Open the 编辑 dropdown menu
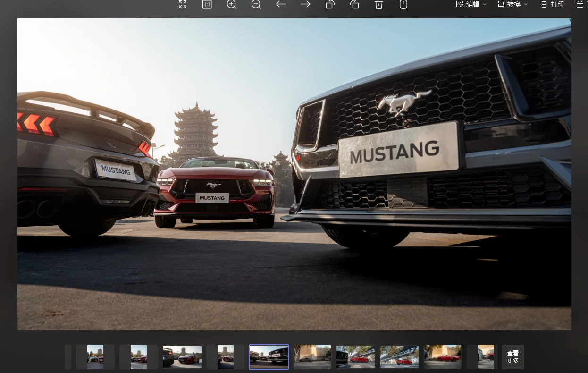The image size is (588, 373). tap(471, 4)
